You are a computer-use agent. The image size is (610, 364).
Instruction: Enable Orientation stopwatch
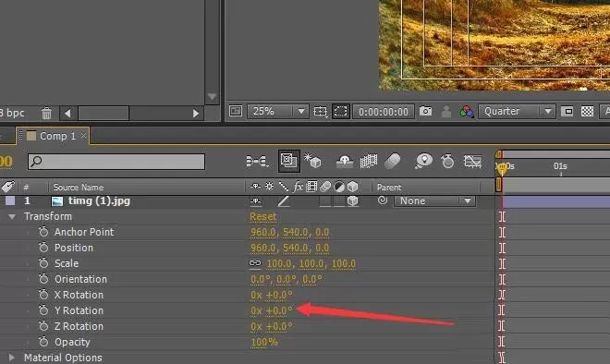[x=43, y=279]
